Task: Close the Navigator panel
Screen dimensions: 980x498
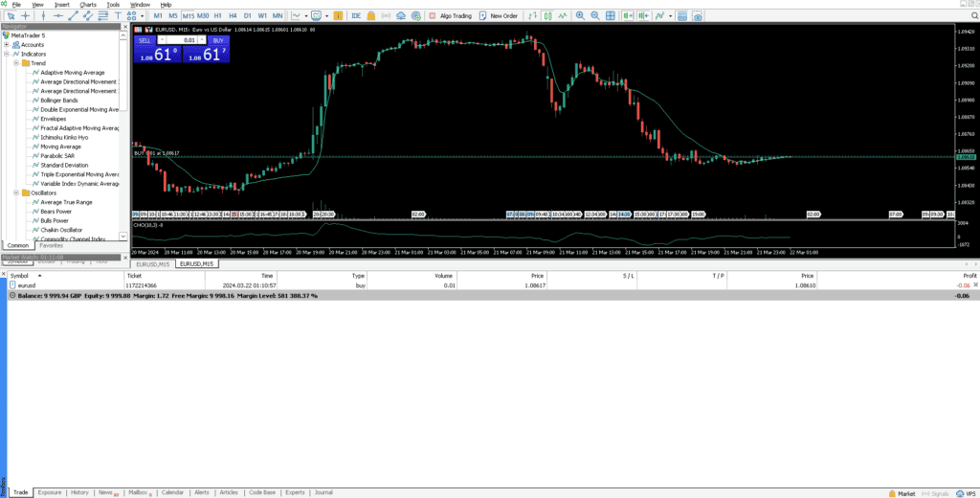Action: pos(125,27)
